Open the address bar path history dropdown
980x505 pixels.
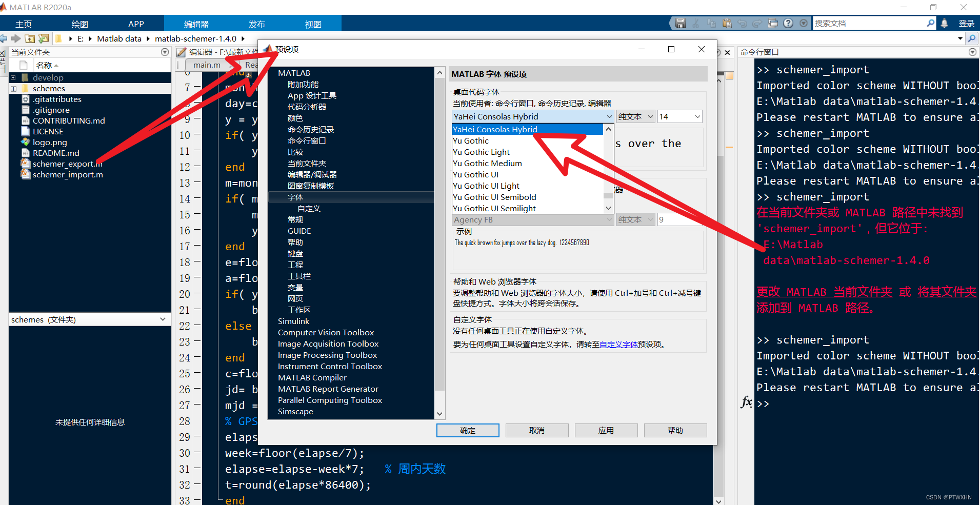960,38
